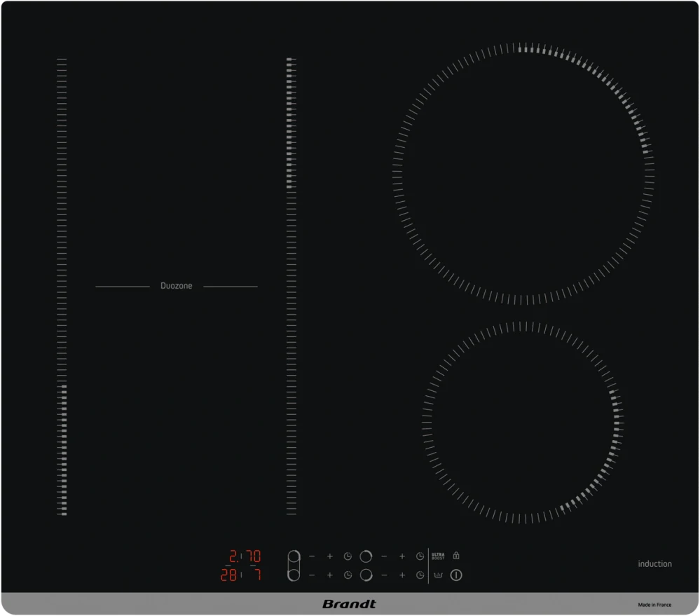Viewport: 700px width, 616px height.
Task: Tap minus key for front right zone
Action: tap(384, 575)
